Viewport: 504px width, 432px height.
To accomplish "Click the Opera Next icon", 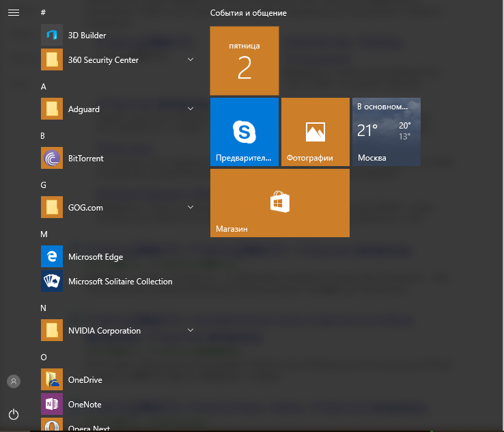I will 52,424.
